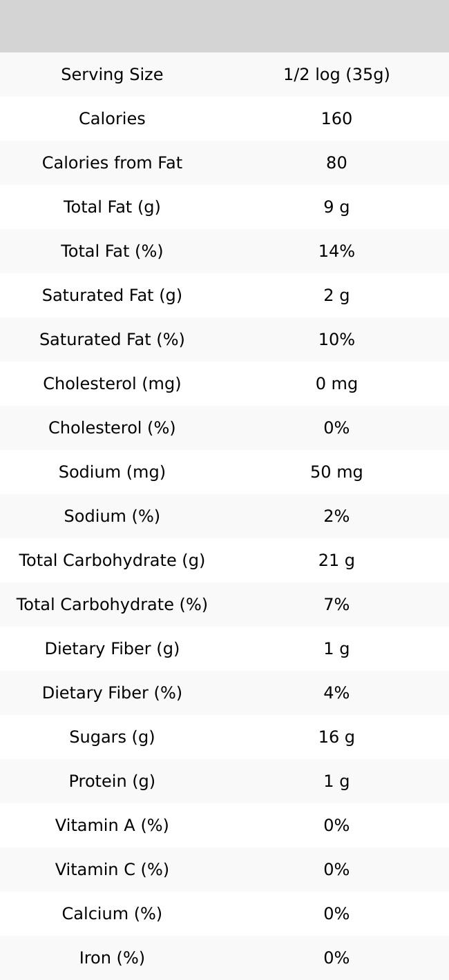Select the Vitamin A (%) label
449x980 pixels.
112,825
